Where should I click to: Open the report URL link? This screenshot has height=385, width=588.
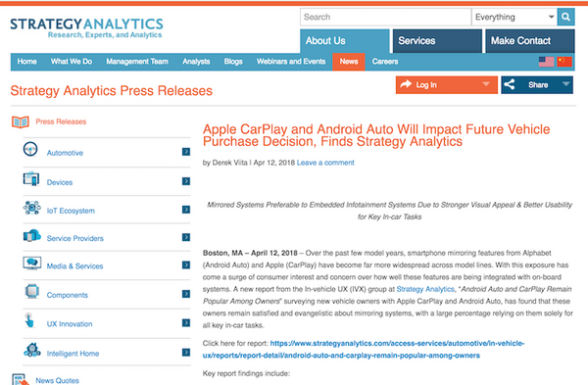tap(364, 349)
